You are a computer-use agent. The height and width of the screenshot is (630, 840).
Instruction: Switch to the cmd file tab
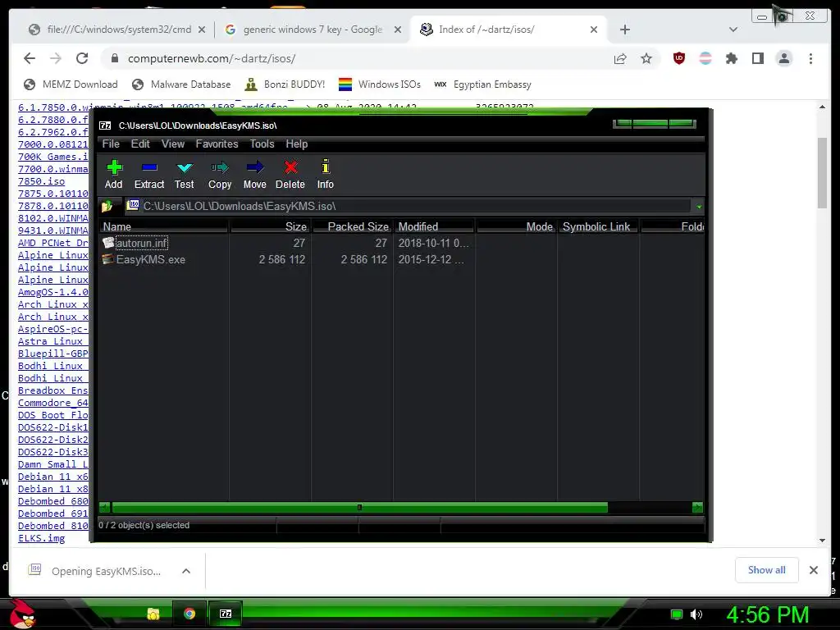116,30
